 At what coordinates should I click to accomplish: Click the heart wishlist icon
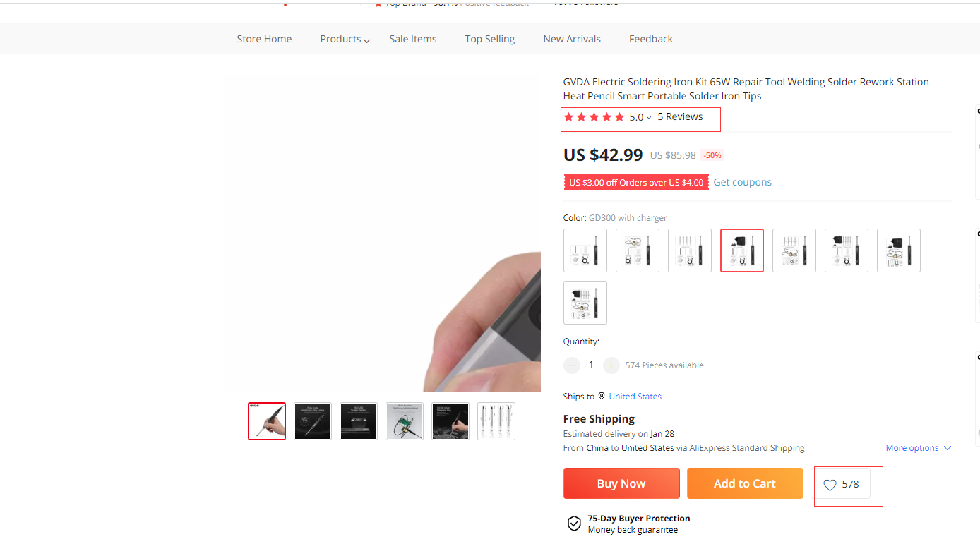[830, 485]
